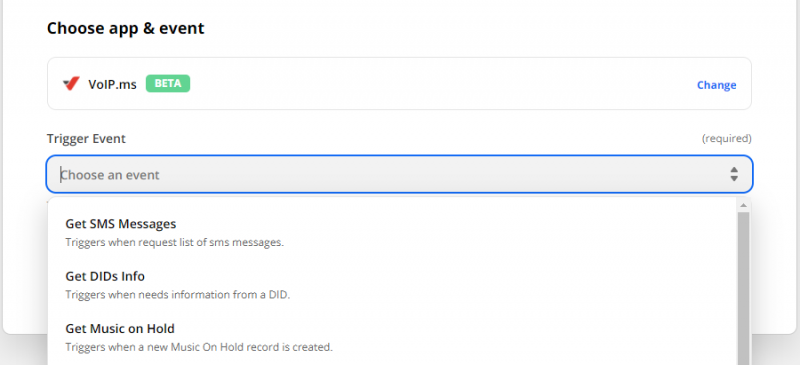Click the (required) indicator text

click(727, 138)
